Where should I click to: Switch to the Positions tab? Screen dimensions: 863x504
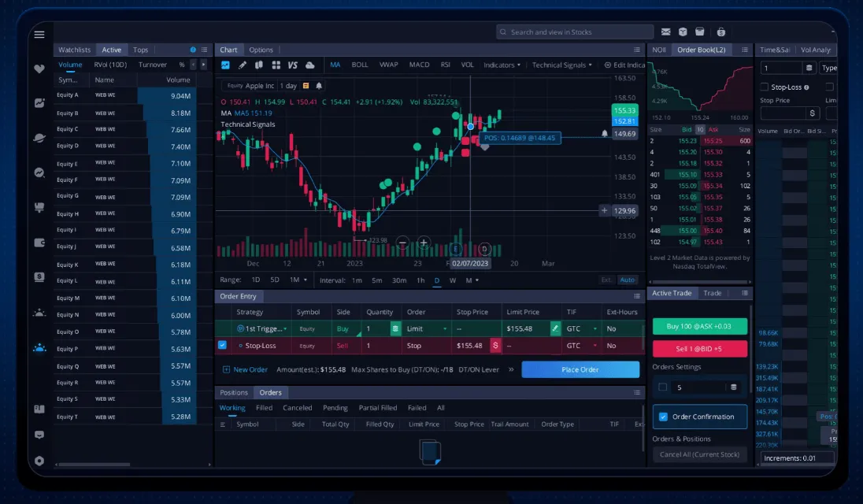234,392
